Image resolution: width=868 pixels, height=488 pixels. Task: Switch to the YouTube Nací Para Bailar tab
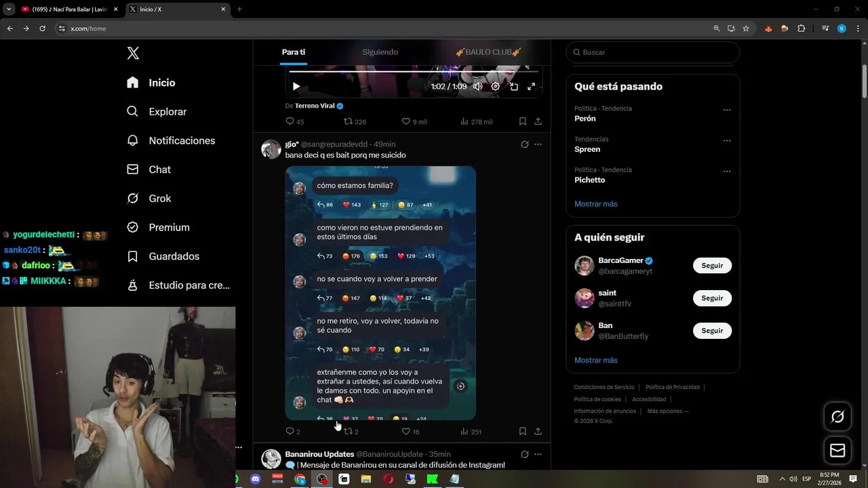(x=69, y=9)
